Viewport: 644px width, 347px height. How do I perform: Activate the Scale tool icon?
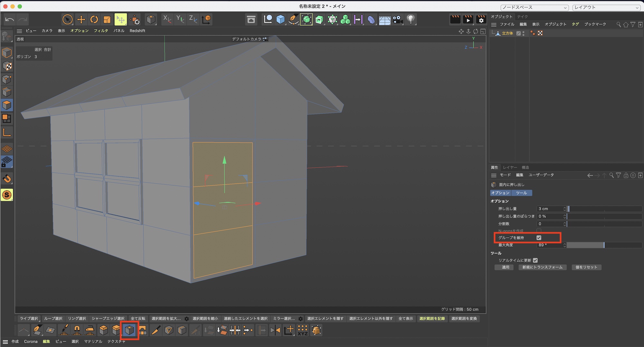(107, 20)
